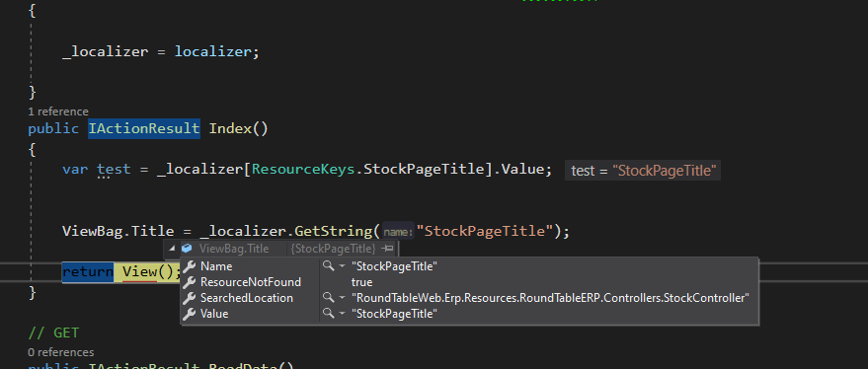
Task: Click the wrench icon beside Value property
Action: [x=190, y=314]
